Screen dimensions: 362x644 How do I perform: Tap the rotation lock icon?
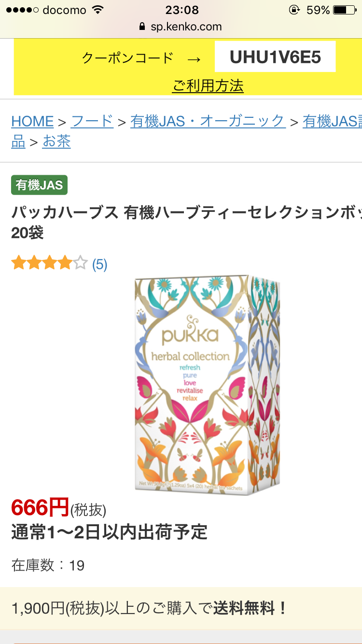pyautogui.click(x=293, y=10)
